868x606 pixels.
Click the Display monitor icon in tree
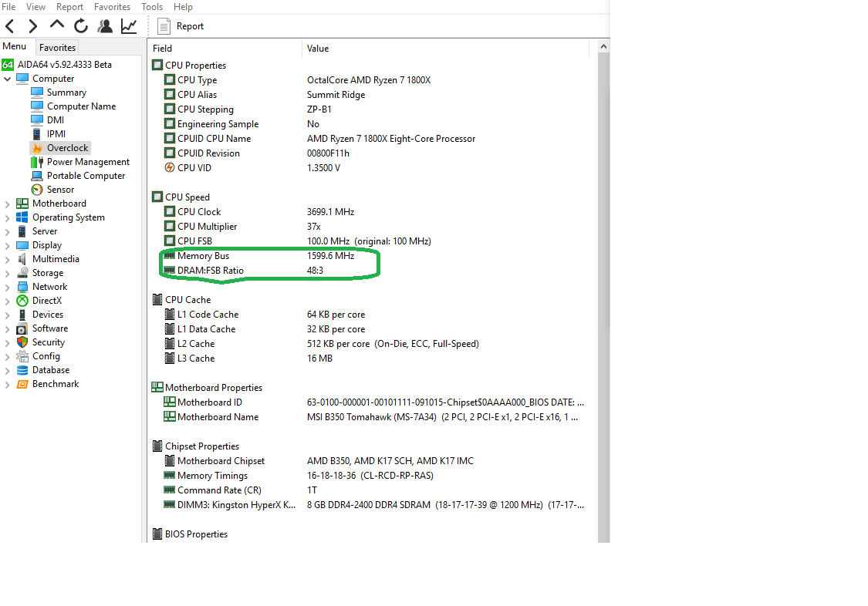[x=22, y=245]
